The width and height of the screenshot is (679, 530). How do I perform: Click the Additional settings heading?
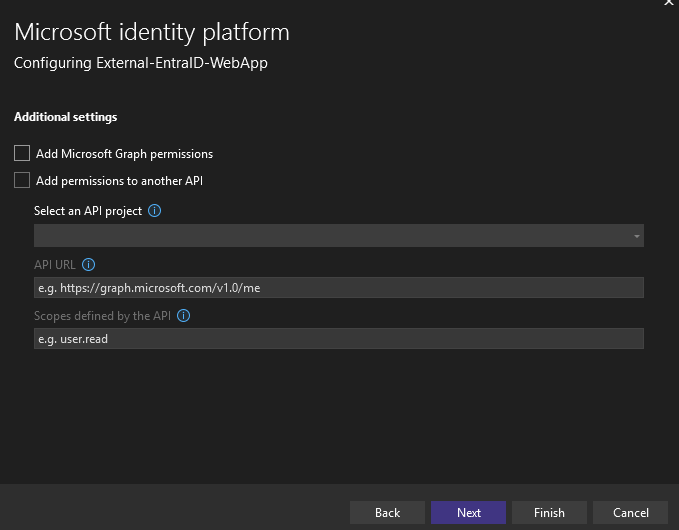coord(65,117)
